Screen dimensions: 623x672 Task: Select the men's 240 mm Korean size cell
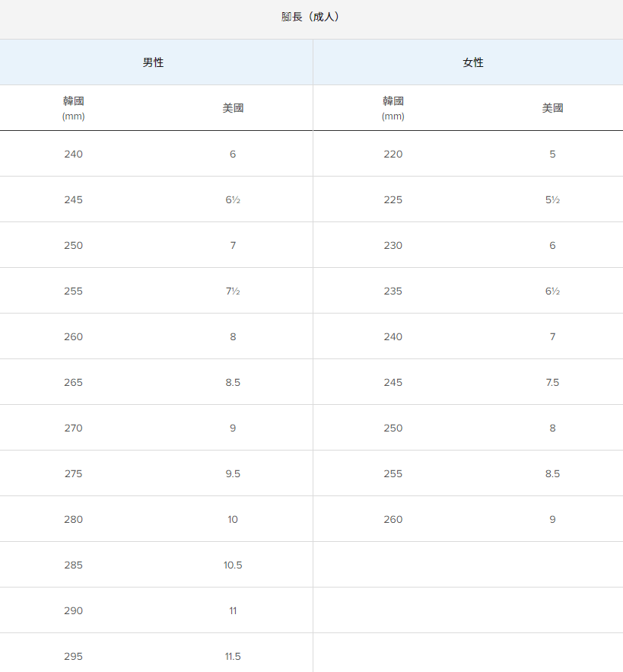click(x=74, y=154)
